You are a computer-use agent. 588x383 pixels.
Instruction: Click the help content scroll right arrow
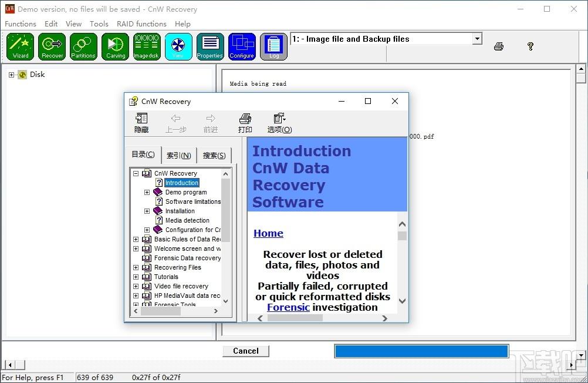(384, 318)
